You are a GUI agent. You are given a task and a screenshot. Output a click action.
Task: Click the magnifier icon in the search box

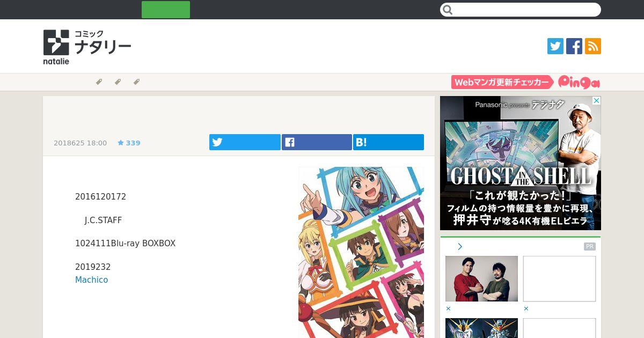[x=448, y=10]
